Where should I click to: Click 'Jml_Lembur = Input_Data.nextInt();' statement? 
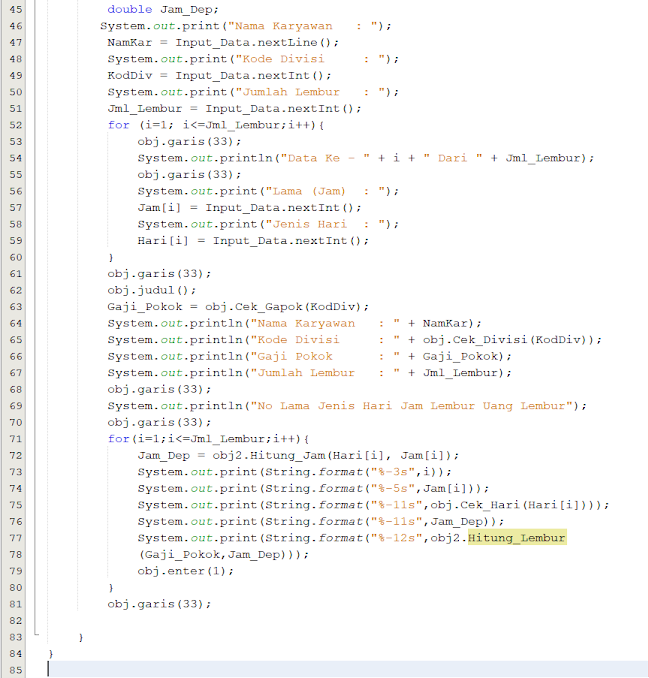point(234,108)
